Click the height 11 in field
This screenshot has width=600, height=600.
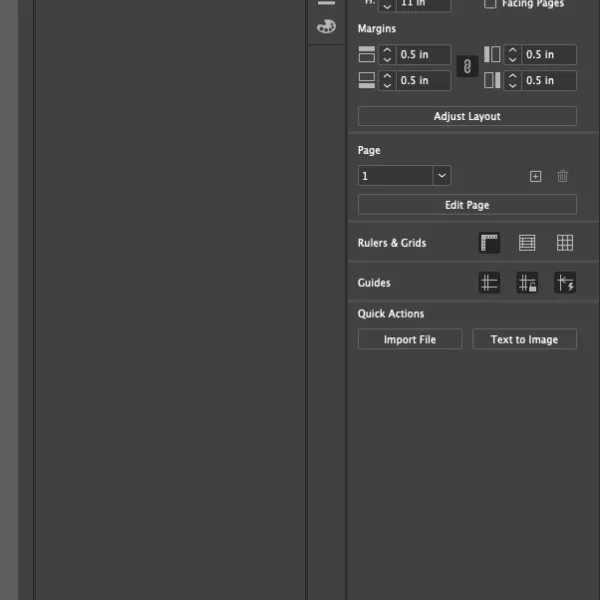[x=424, y=5]
